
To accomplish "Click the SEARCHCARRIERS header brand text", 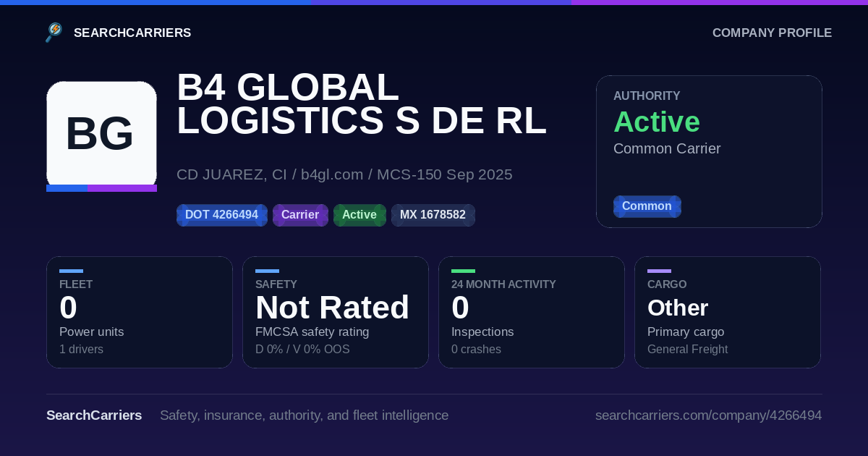I will (x=132, y=33).
